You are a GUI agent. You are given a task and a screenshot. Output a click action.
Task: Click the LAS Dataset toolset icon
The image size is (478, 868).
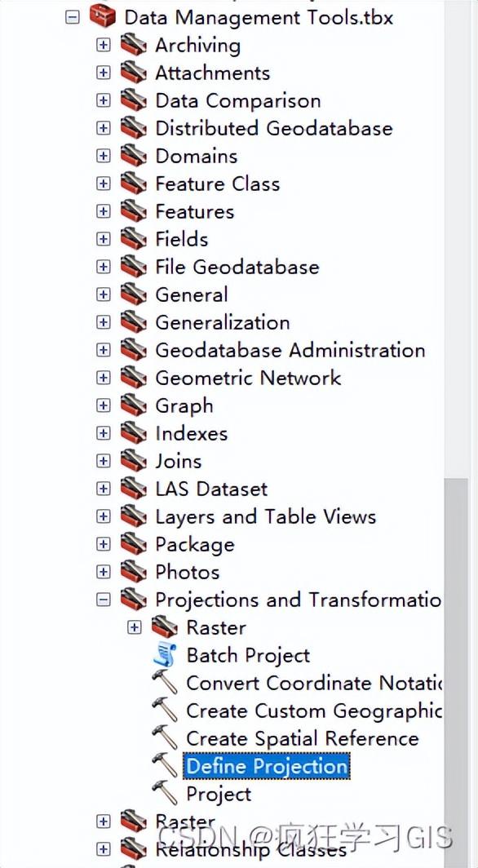pyautogui.click(x=133, y=488)
